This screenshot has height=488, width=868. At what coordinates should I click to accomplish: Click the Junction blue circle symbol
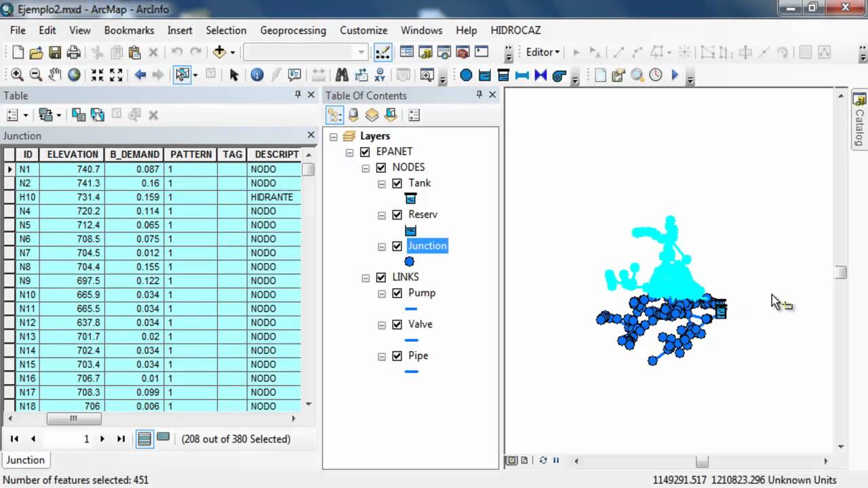coord(410,262)
